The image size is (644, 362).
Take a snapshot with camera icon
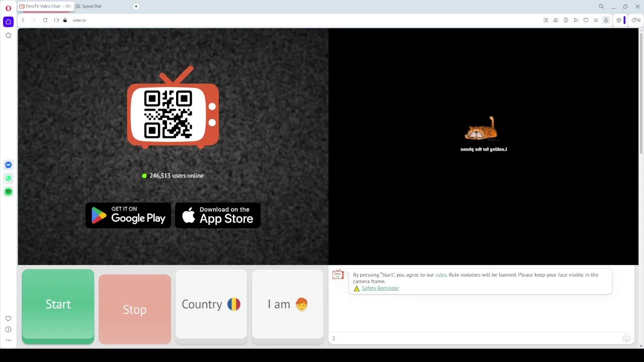pyautogui.click(x=555, y=20)
